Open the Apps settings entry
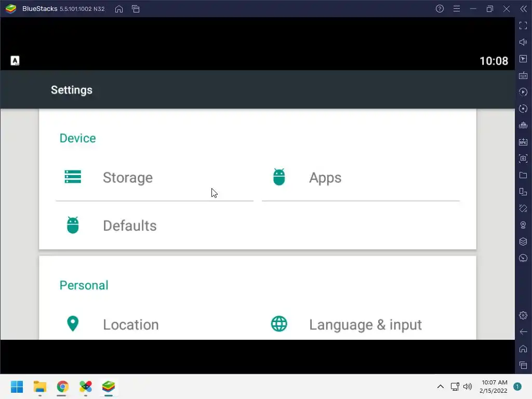Viewport: 532px width, 399px height. coord(361,178)
